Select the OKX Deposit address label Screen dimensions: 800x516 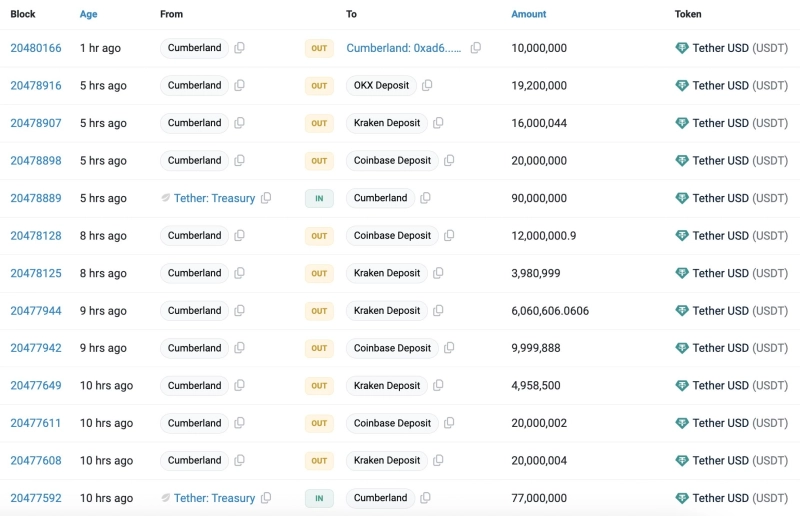[x=381, y=86]
